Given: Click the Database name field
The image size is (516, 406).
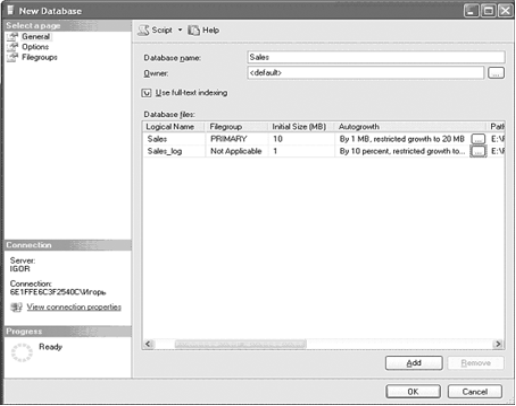Looking at the screenshot, I should 376,57.
